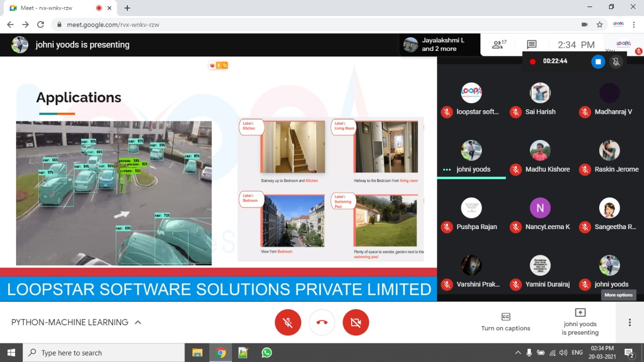Toggle the camera on/off button
The width and height of the screenshot is (644, 362).
(x=356, y=322)
